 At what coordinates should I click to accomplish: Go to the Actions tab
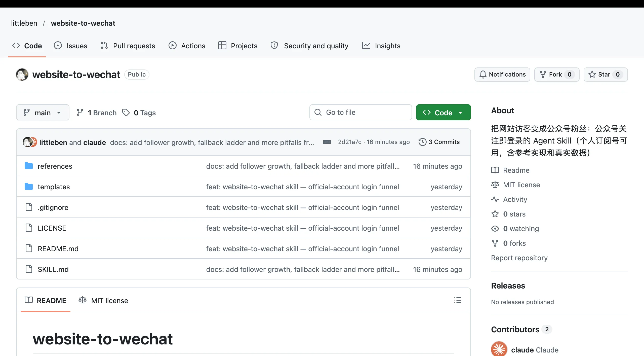[187, 46]
